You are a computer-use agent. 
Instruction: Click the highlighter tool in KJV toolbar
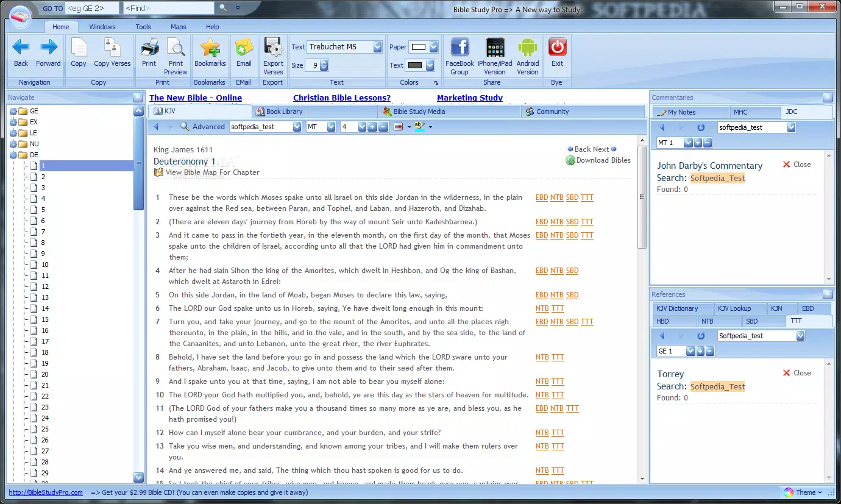[x=419, y=126]
